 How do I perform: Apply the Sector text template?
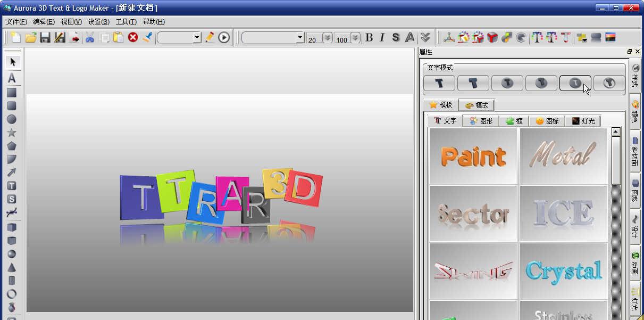point(473,214)
